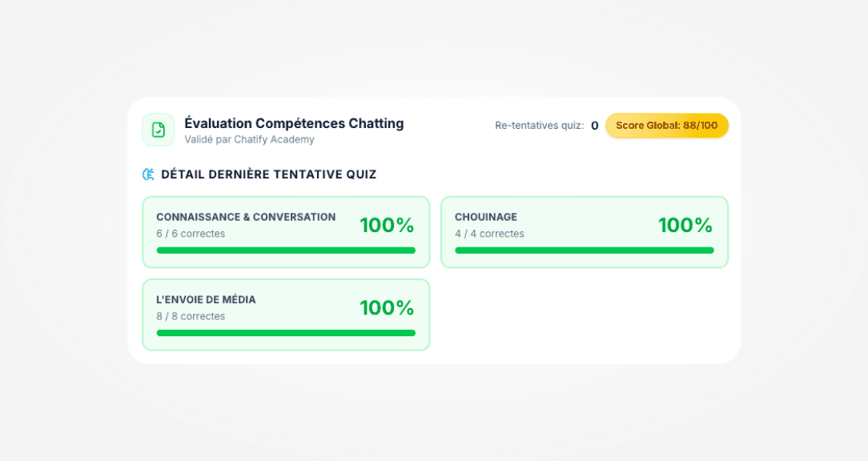Click the Re-tentatives quiz counter
The image size is (868, 461).
click(x=547, y=126)
